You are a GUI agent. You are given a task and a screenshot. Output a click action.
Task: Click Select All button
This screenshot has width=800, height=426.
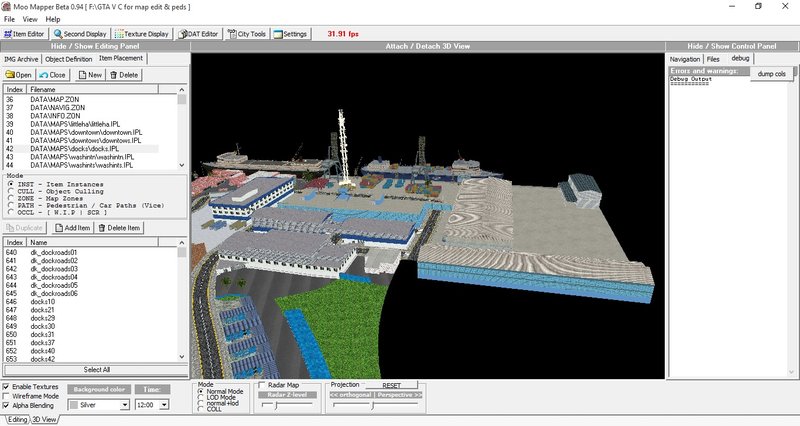pyautogui.click(x=96, y=370)
